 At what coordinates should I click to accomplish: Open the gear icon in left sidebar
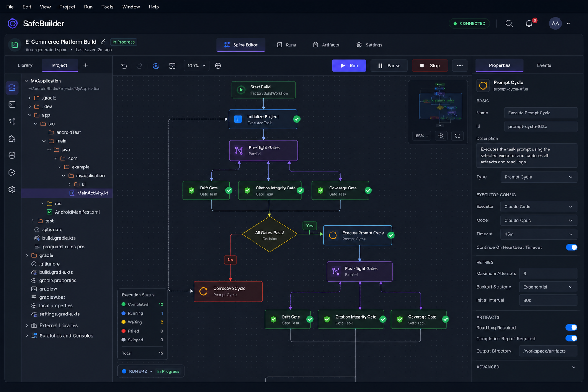(12, 189)
